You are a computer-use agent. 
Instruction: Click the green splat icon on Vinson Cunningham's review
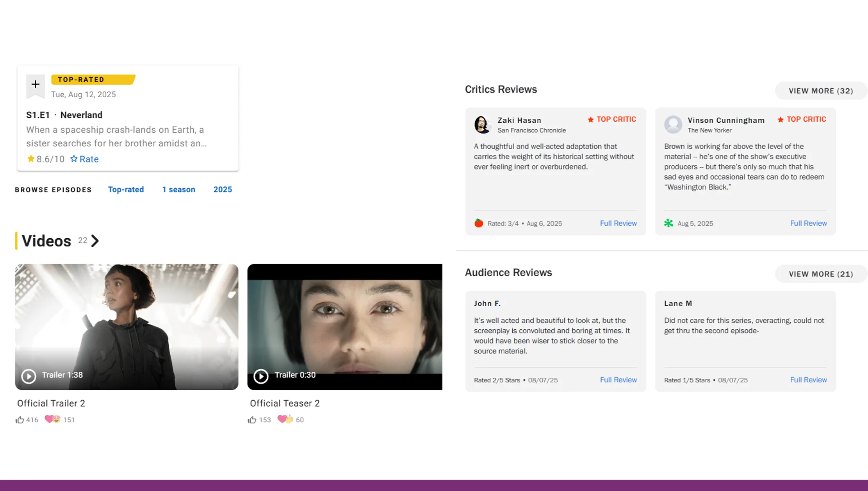(x=668, y=223)
